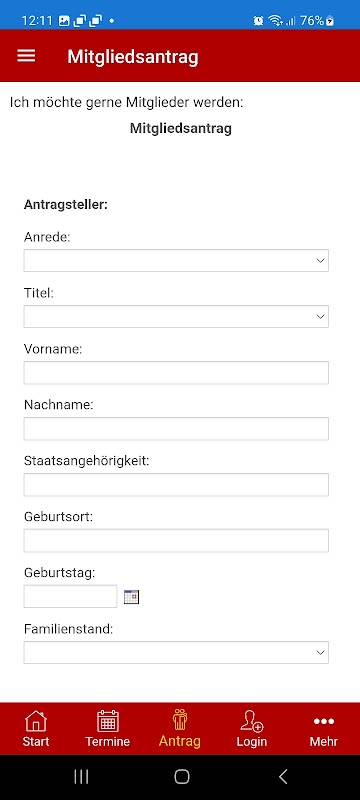
Task: Expand the Anrede dropdown
Action: pos(176,261)
